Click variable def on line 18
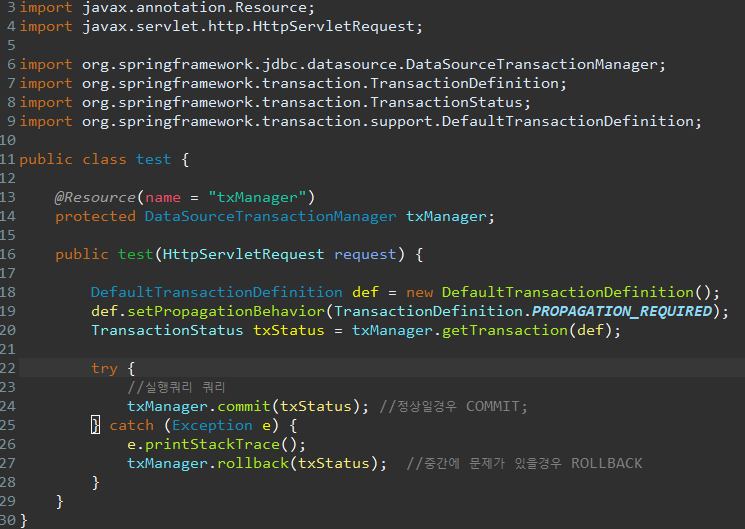The height and width of the screenshot is (529, 745). (x=365, y=292)
